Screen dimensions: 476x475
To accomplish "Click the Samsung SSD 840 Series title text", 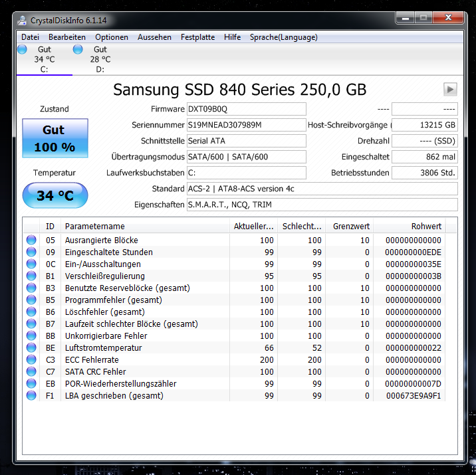I will pyautogui.click(x=240, y=90).
